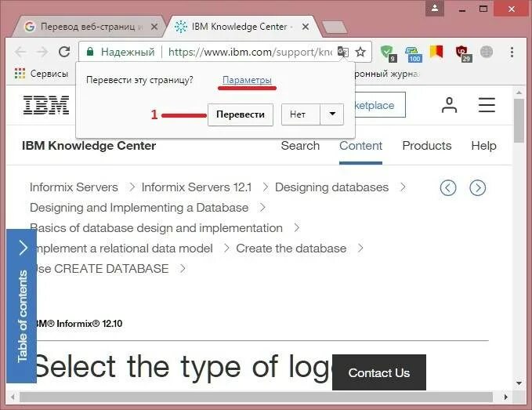
Task: Close the IBM Knowledge Center tab
Action: point(306,27)
